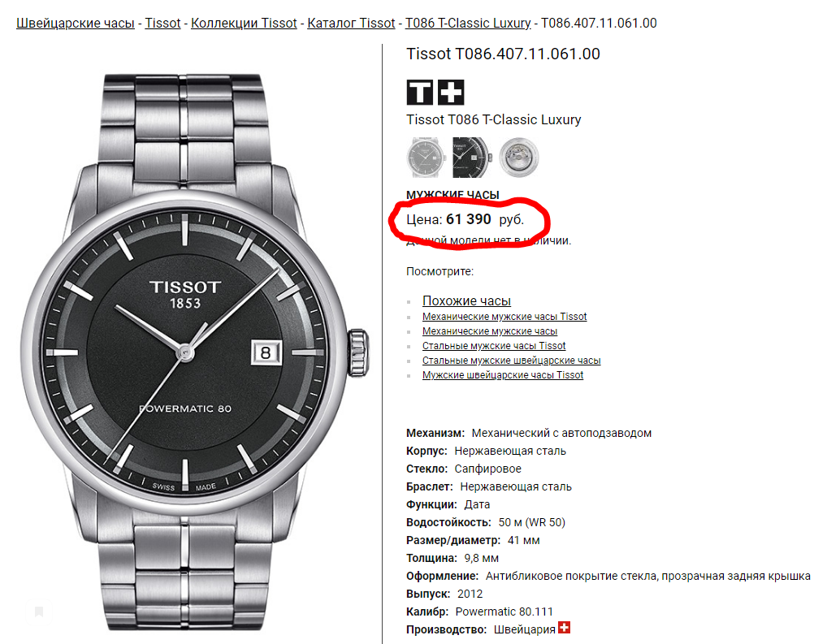Image resolution: width=827 pixels, height=644 pixels.
Task: Click the bookmark icon below the watch image
Action: 39,612
